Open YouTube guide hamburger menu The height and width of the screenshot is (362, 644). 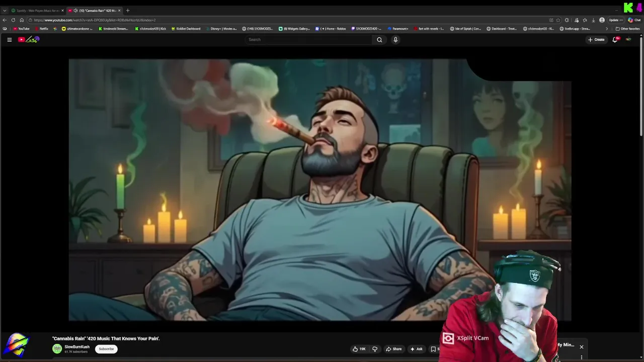pyautogui.click(x=9, y=40)
